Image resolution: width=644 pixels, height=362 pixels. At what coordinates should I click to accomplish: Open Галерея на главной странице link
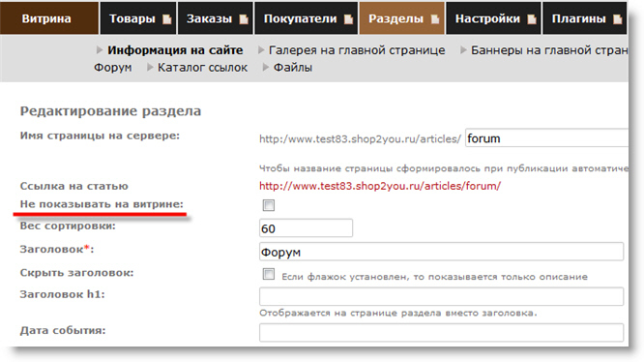click(357, 50)
